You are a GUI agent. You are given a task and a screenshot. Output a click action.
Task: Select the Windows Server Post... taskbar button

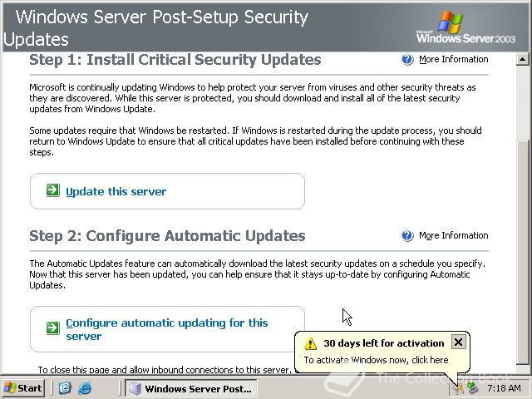click(x=191, y=388)
